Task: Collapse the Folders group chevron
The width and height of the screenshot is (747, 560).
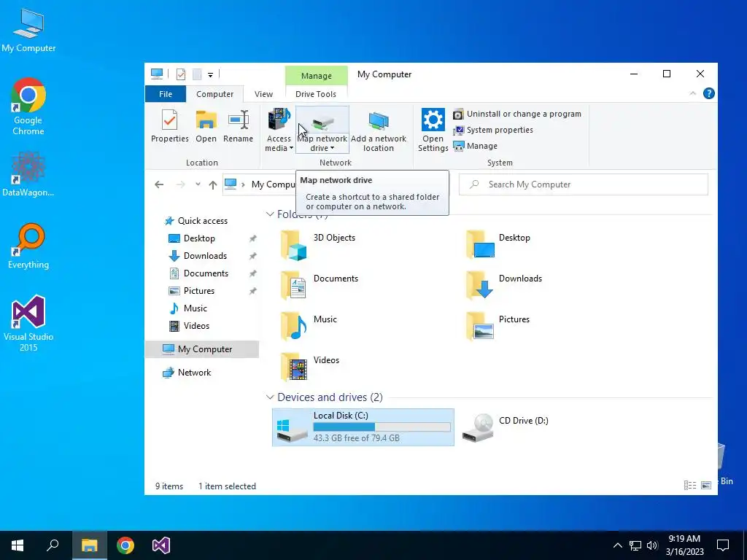Action: (x=270, y=214)
